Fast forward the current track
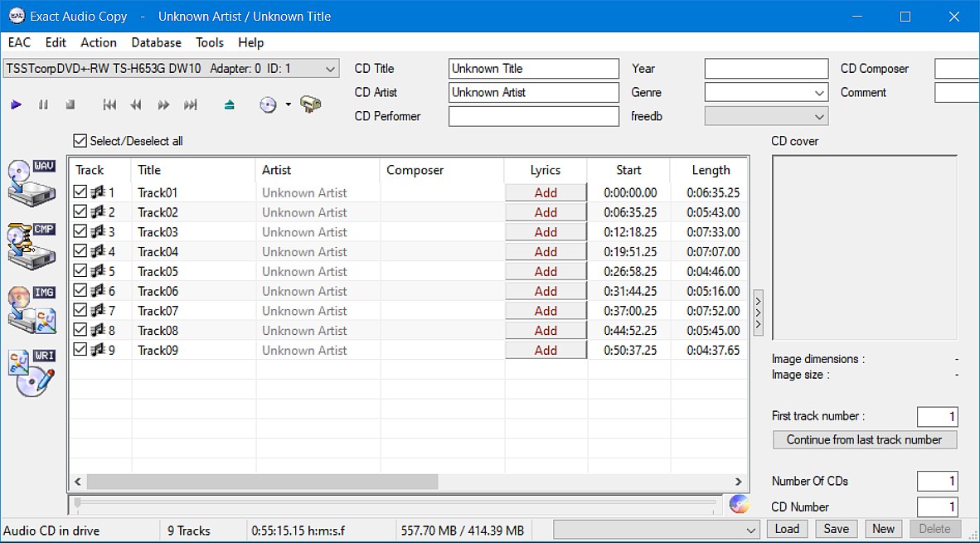 (x=164, y=105)
